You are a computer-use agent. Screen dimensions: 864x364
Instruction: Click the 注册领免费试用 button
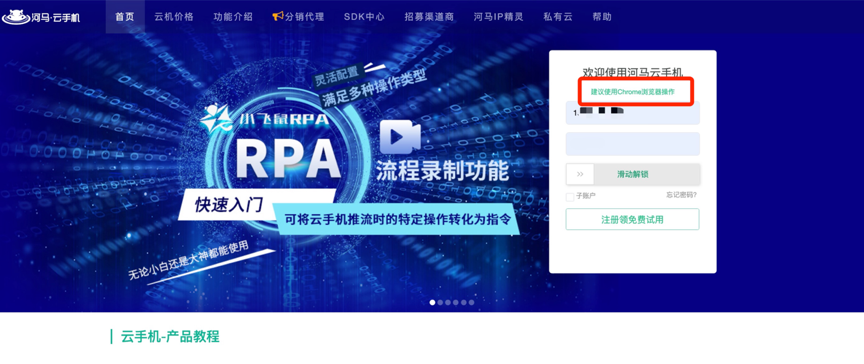pyautogui.click(x=633, y=219)
